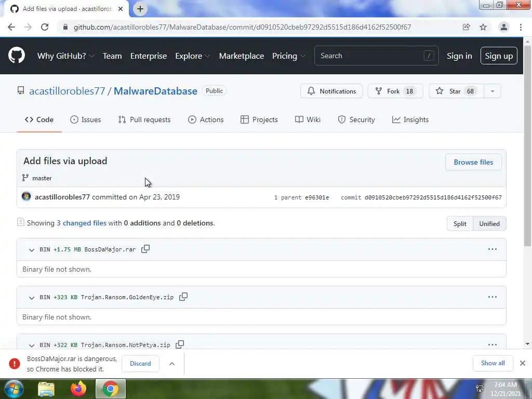The height and width of the screenshot is (399, 532).
Task: Expand download options caret next to Discard
Action: click(172, 363)
